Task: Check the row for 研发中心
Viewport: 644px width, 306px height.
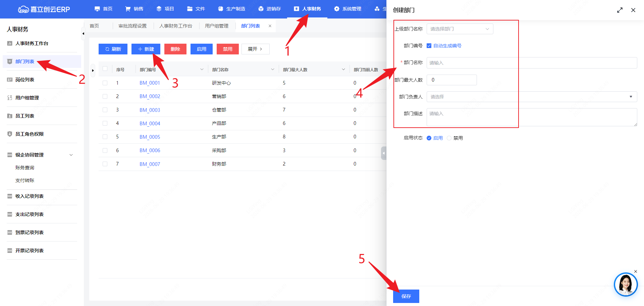Action: click(x=105, y=83)
